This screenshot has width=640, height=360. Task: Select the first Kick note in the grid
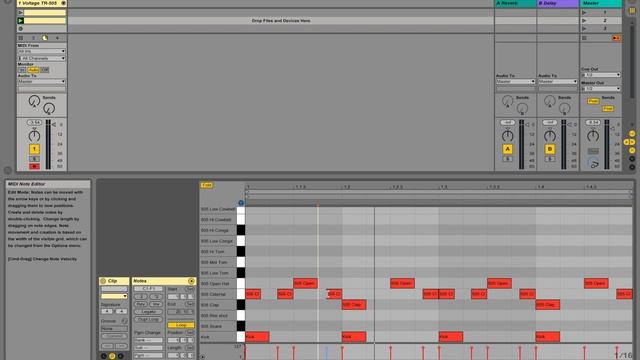point(257,337)
